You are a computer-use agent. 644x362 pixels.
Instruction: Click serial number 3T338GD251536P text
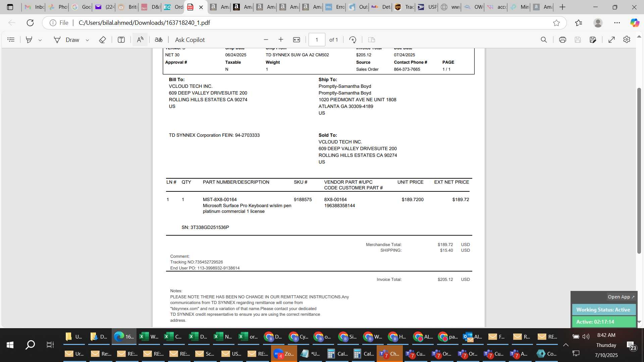click(x=210, y=227)
